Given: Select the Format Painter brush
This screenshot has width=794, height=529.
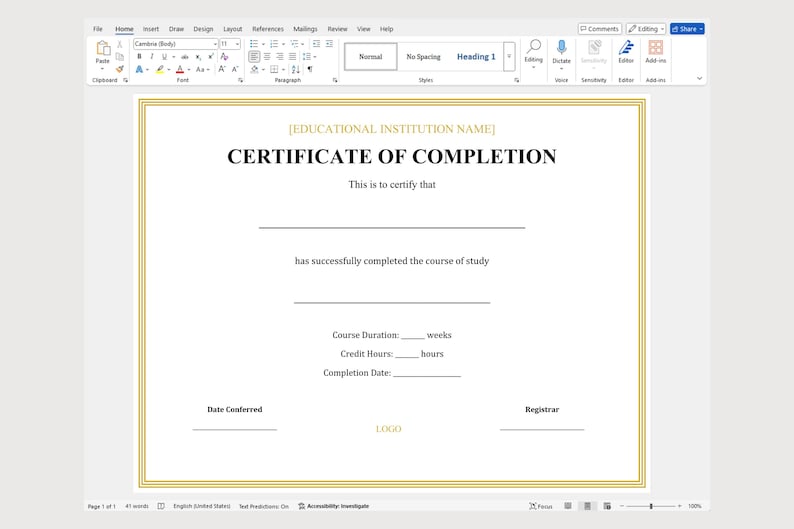Looking at the screenshot, I should click(x=120, y=69).
